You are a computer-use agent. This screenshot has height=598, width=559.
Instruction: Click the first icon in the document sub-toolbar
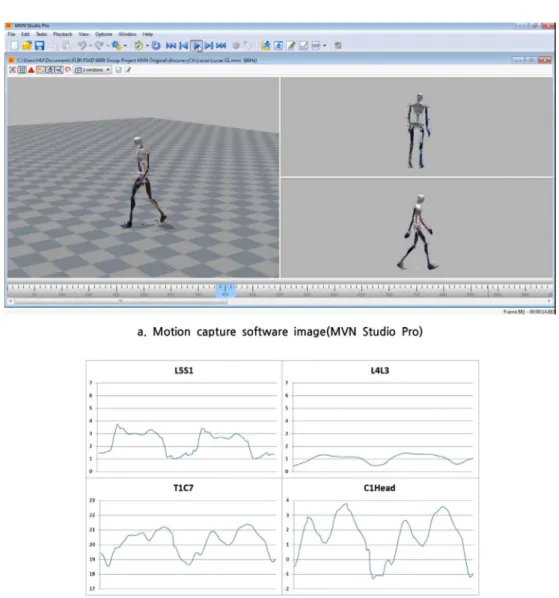tap(12, 70)
